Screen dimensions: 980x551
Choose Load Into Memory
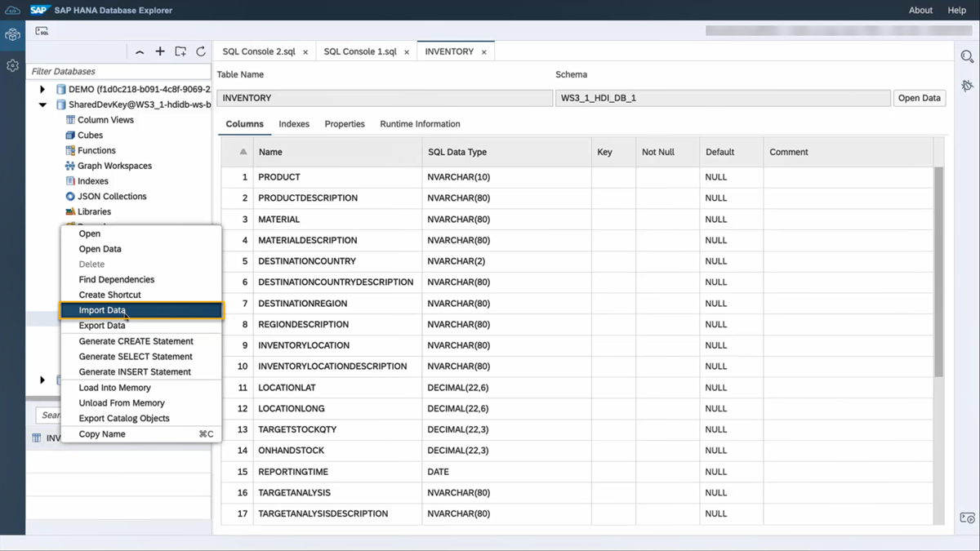click(x=140, y=388)
